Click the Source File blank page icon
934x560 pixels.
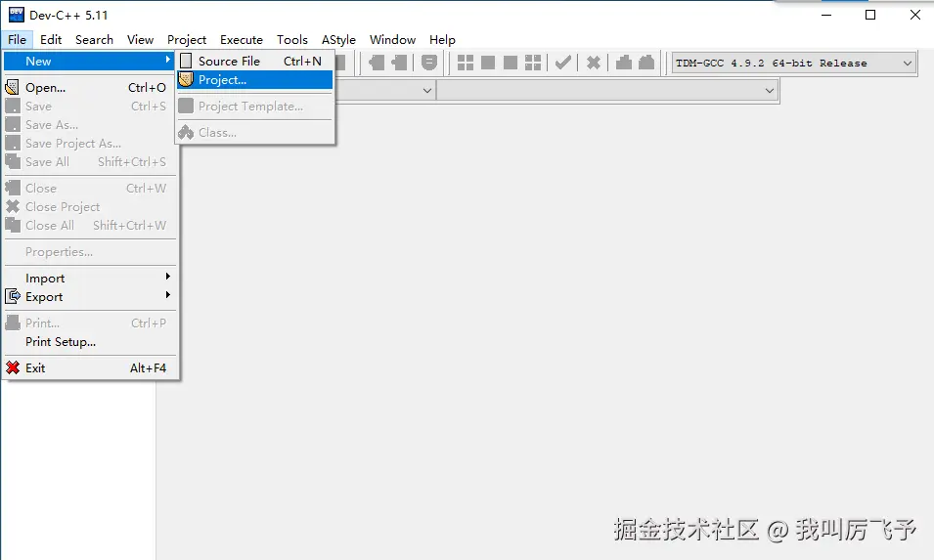tap(186, 61)
